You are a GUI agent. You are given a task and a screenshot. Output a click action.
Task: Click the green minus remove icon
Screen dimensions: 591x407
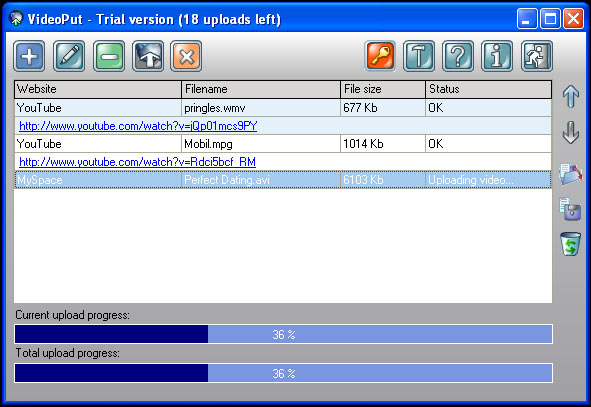109,57
